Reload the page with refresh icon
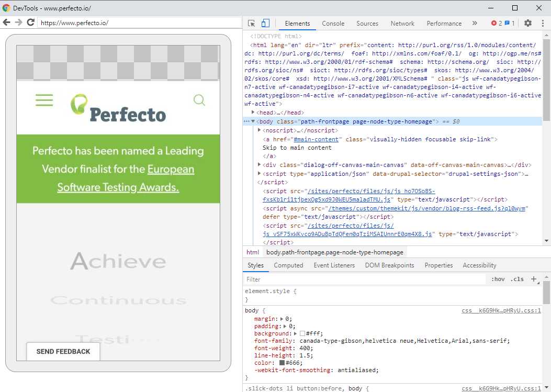 click(30, 23)
